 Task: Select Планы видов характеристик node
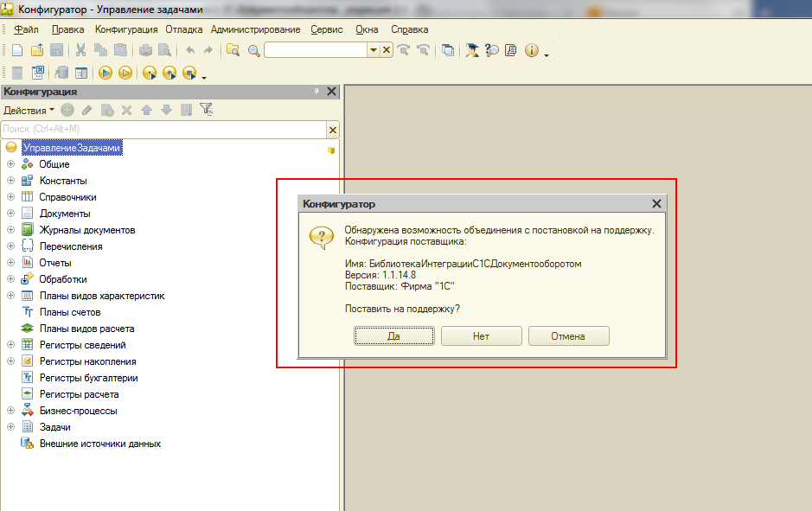pyautogui.click(x=102, y=296)
